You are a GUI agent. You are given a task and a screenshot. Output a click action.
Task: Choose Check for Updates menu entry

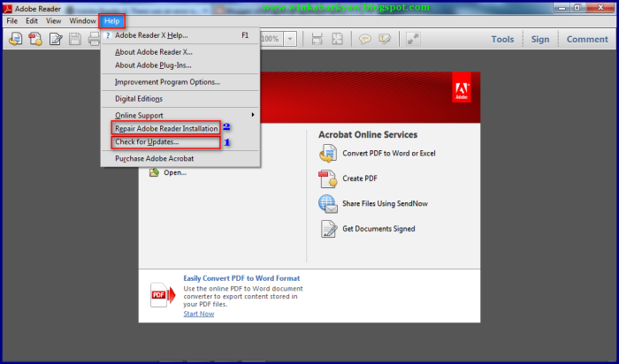(147, 142)
